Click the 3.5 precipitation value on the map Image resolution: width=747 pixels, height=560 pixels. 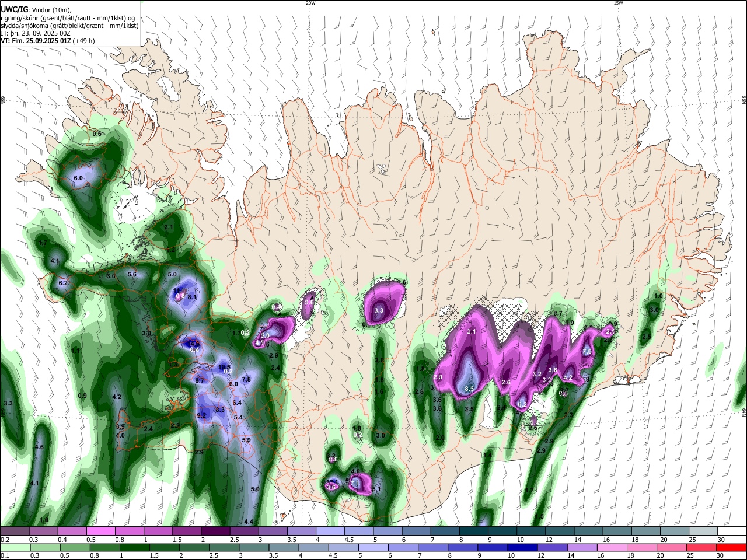(469, 409)
